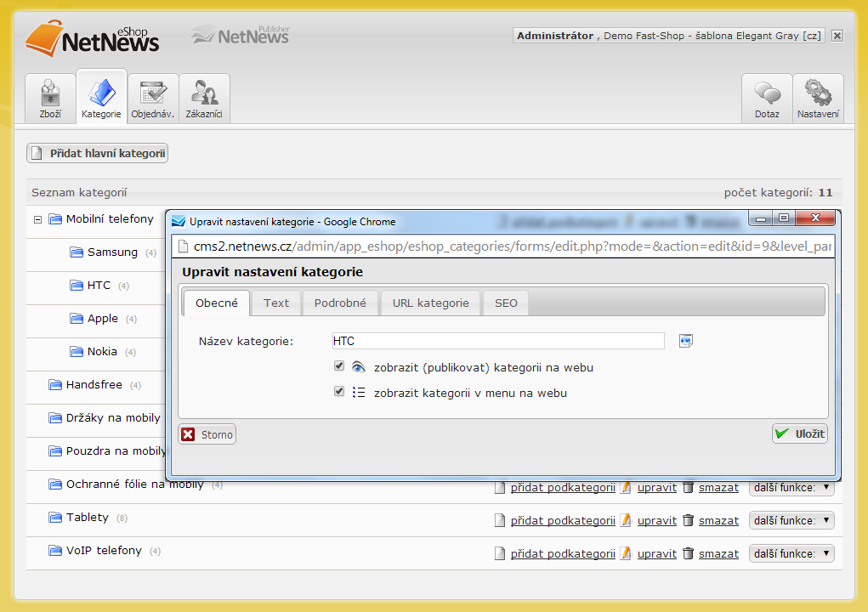The image size is (868, 612).
Task: Open další funkce dropdown for Ochranné fólie
Action: pos(791,488)
